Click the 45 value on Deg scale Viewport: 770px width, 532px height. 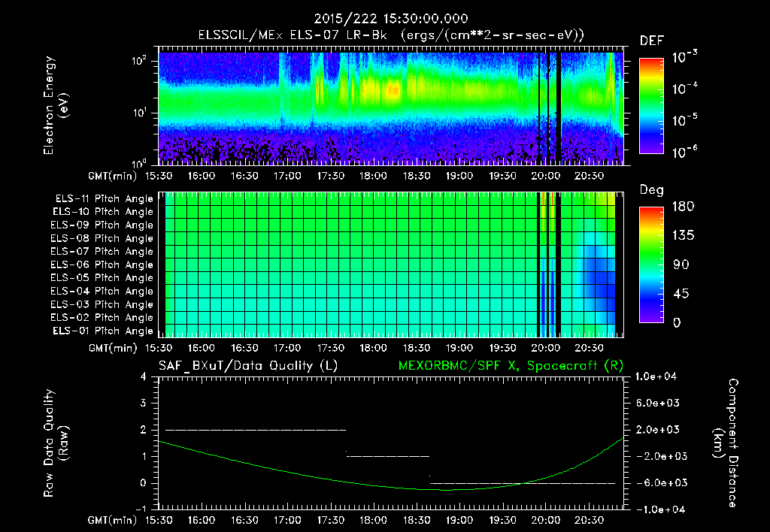pos(681,294)
